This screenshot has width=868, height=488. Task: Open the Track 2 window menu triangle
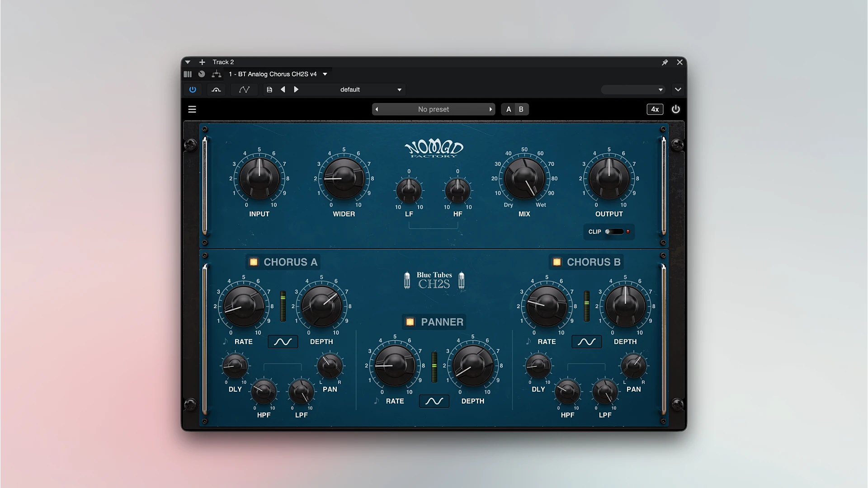tap(188, 62)
